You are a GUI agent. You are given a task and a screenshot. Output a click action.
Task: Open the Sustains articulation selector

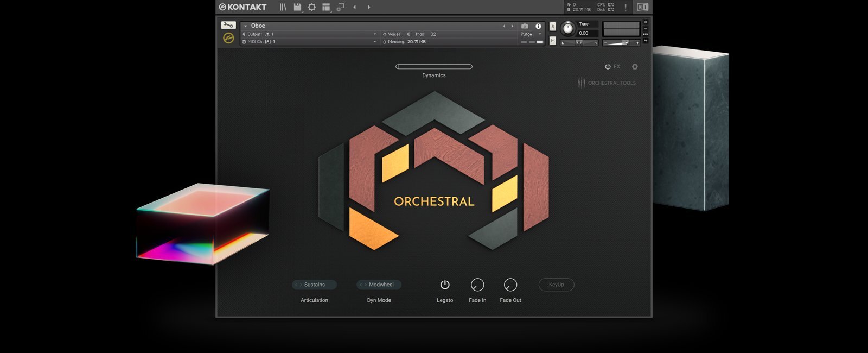pos(314,285)
